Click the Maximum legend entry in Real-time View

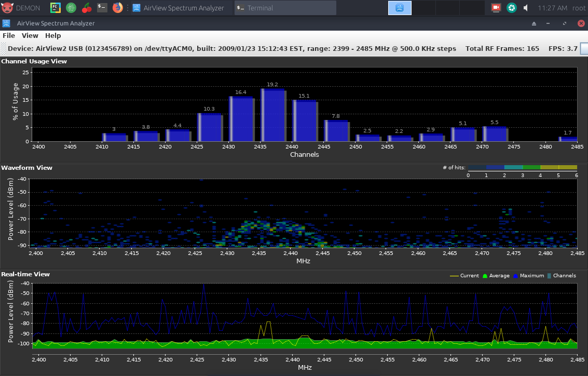pyautogui.click(x=528, y=275)
